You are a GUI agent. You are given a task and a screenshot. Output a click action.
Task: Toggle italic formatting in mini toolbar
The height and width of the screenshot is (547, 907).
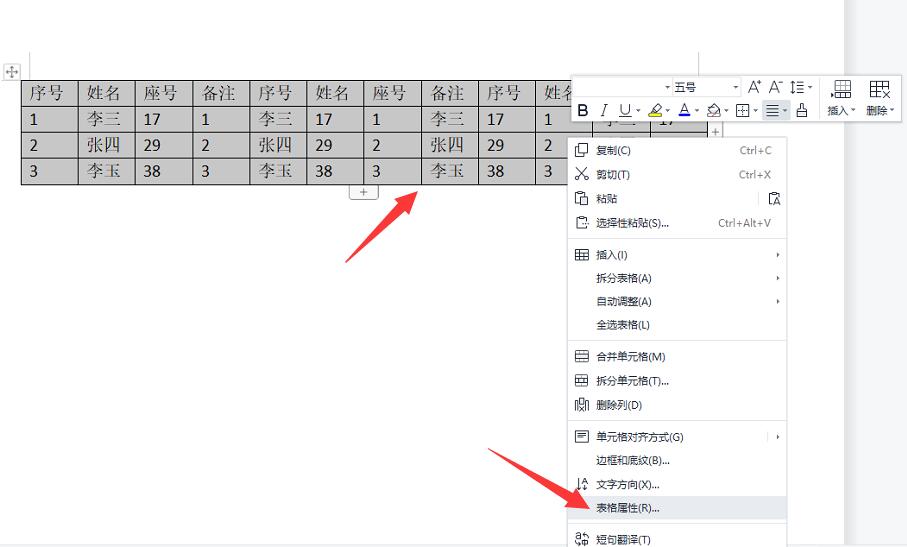click(604, 110)
